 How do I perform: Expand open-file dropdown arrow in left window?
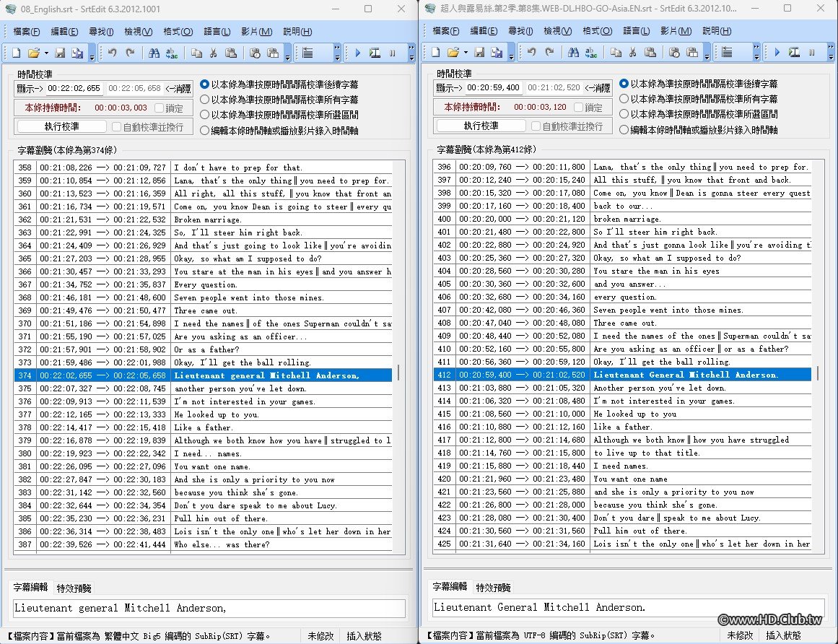coord(46,53)
